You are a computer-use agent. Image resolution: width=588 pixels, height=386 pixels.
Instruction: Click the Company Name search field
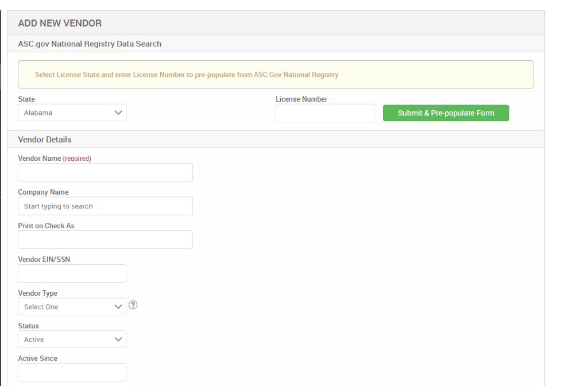pyautogui.click(x=105, y=206)
